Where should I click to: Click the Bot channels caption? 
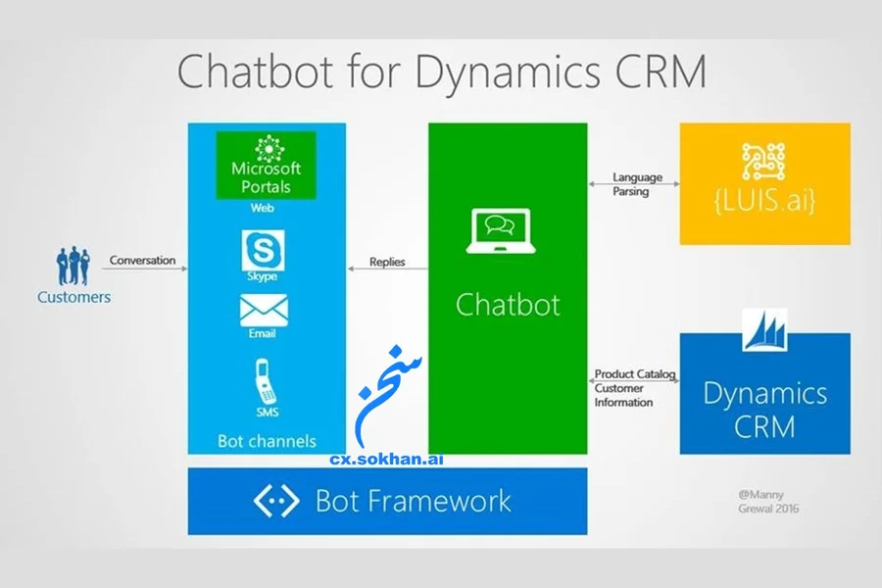coord(267,441)
